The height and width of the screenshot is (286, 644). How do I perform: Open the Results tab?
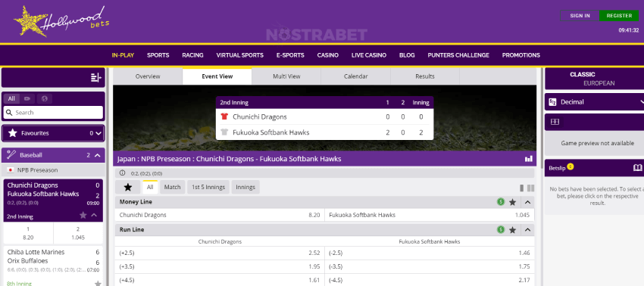pos(425,76)
